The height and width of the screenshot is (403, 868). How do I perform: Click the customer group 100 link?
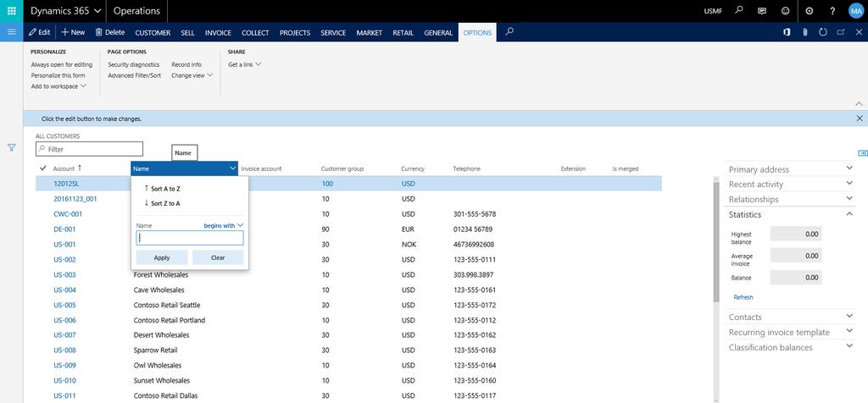click(x=327, y=184)
